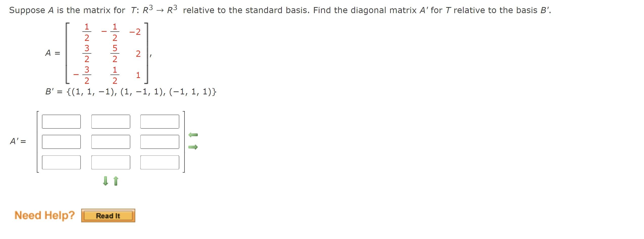Click the A' = label
644x239 pixels.
point(18,141)
